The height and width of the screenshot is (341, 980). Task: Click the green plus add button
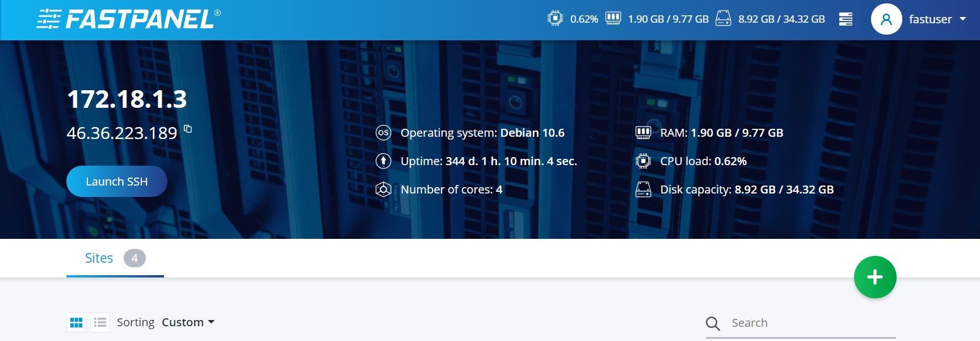tap(874, 277)
